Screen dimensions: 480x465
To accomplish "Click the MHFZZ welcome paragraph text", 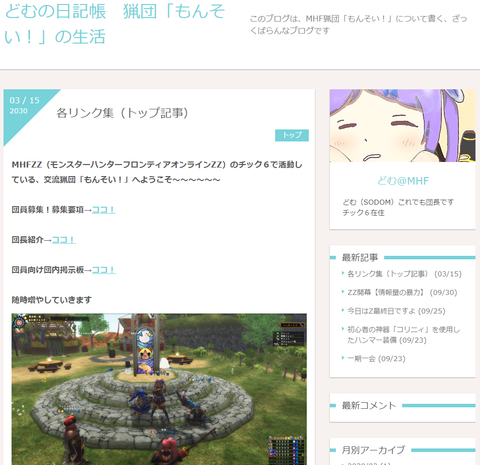I will click(157, 172).
